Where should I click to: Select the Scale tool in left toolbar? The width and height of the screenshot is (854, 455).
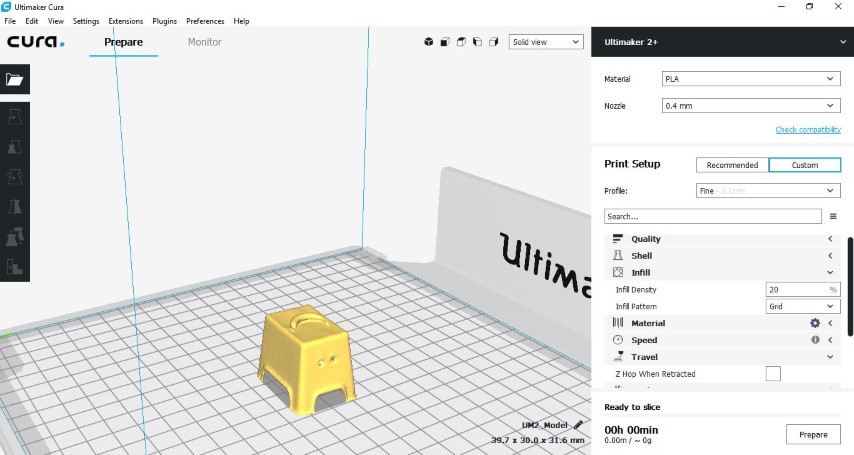[15, 147]
